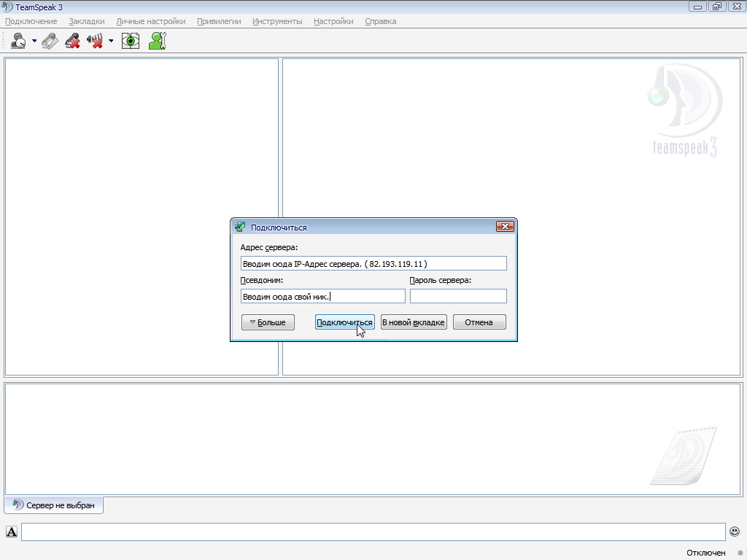Click the chat message input field
Screen dimensions: 747x560
click(x=373, y=532)
